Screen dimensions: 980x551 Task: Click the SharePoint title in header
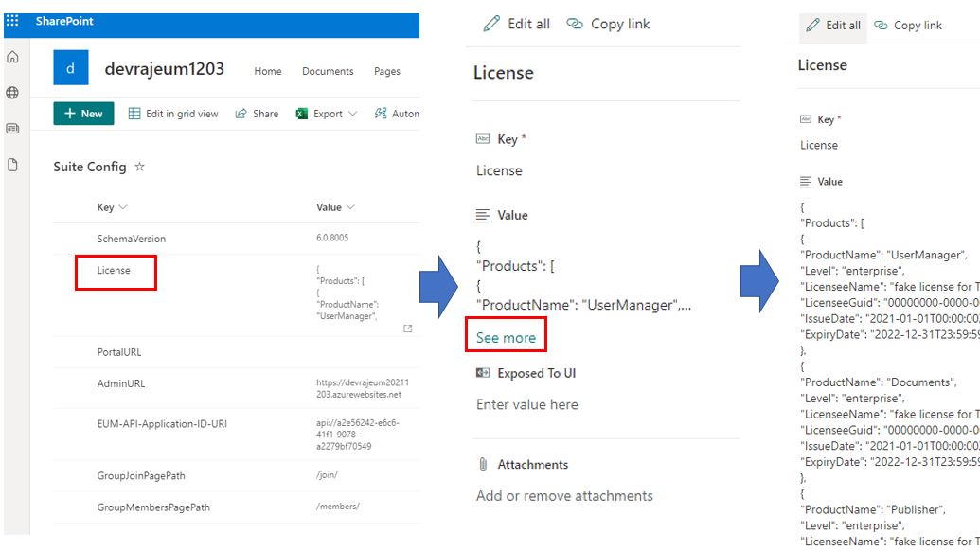(x=64, y=21)
